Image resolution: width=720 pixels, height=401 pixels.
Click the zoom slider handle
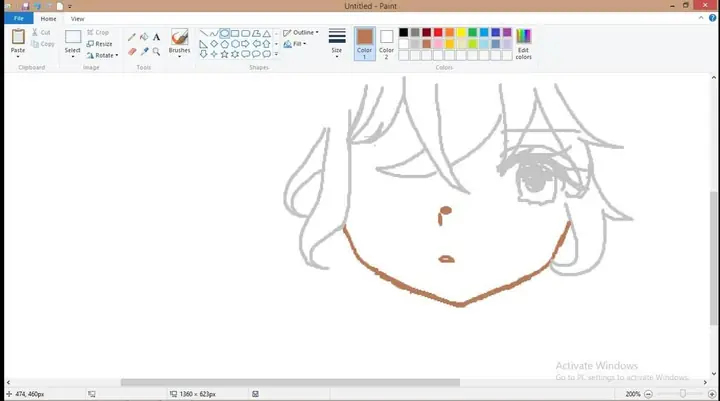(683, 394)
